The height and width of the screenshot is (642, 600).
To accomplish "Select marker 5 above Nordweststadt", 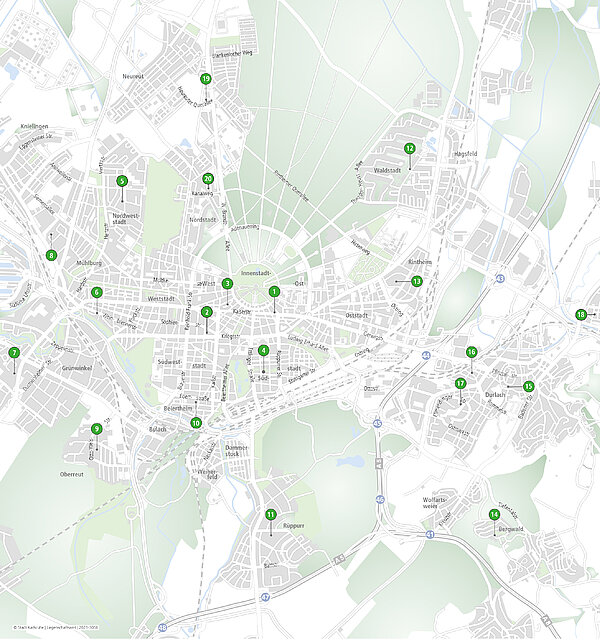I will (122, 181).
